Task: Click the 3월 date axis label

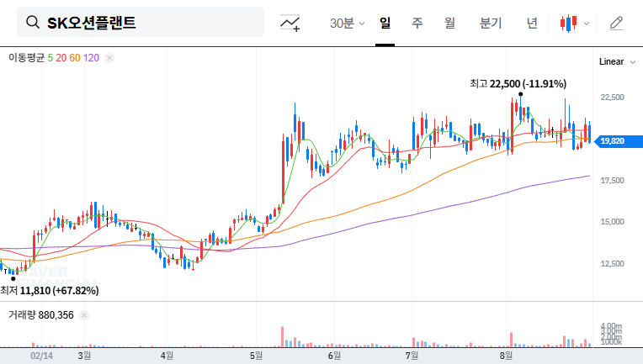Action: tap(84, 356)
